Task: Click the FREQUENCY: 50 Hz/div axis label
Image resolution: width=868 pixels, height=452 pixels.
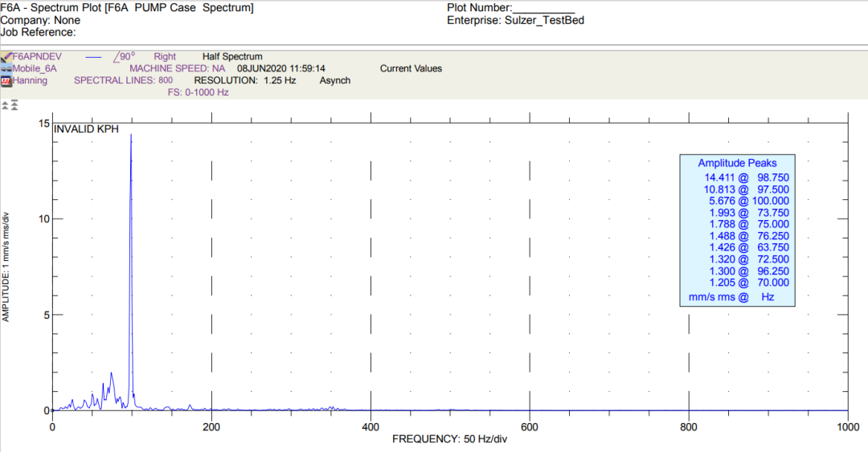Action: (x=449, y=439)
